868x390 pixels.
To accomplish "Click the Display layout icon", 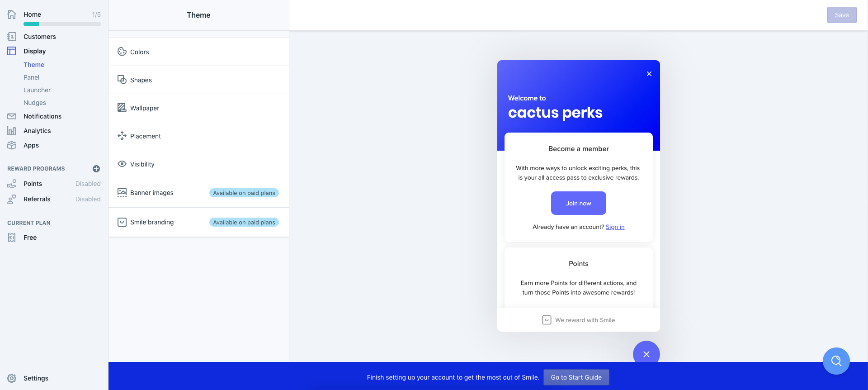I will pos(12,51).
